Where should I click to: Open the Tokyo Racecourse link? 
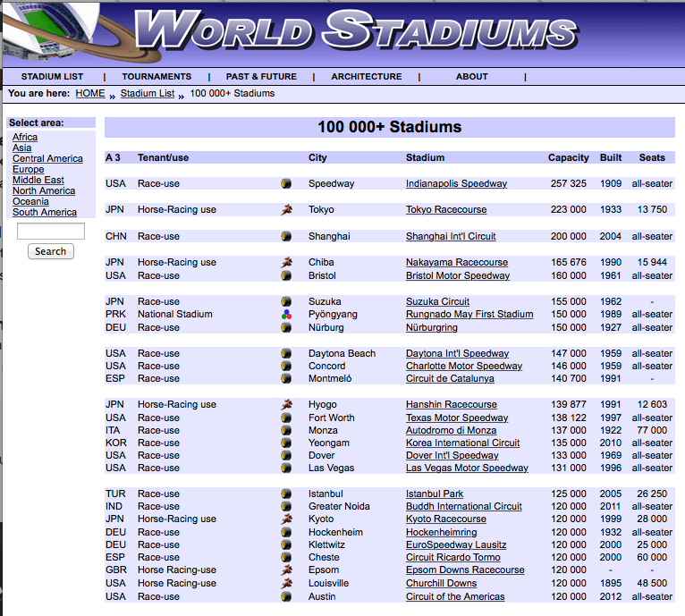click(446, 210)
